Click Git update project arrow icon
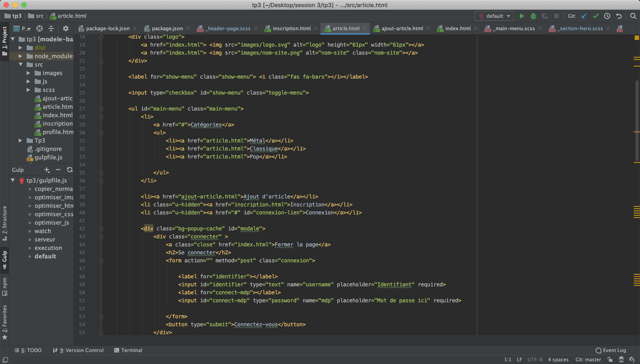Screen dimensions: 640x364 [x=584, y=16]
